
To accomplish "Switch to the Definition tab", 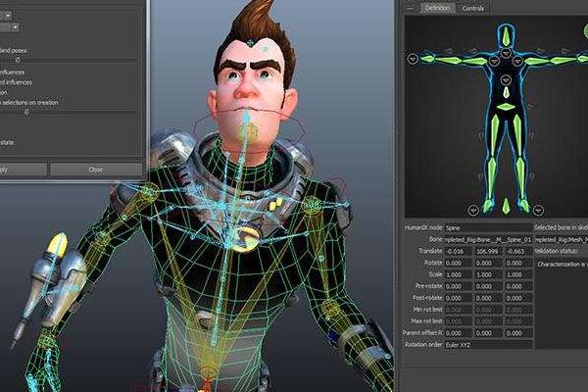I will pyautogui.click(x=437, y=8).
